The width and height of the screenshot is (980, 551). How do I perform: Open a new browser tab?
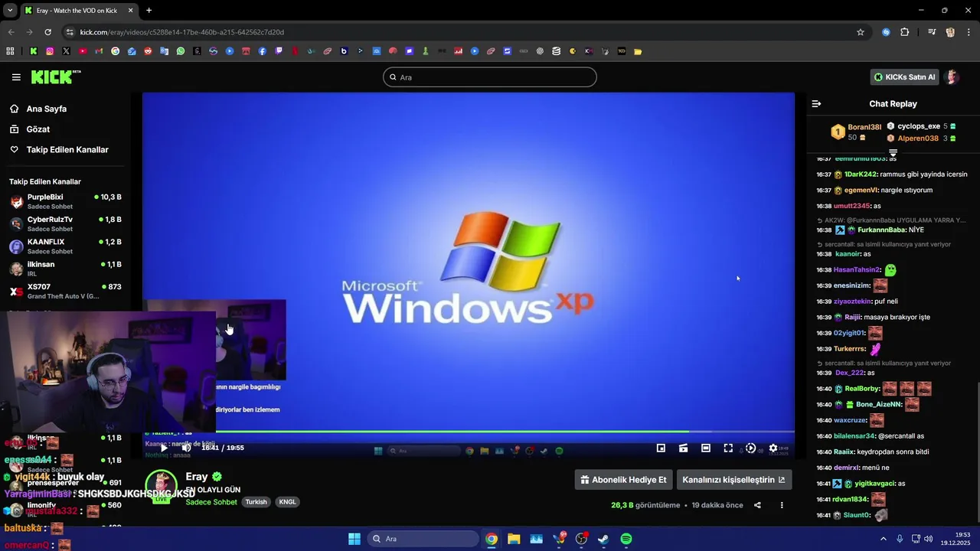point(149,11)
